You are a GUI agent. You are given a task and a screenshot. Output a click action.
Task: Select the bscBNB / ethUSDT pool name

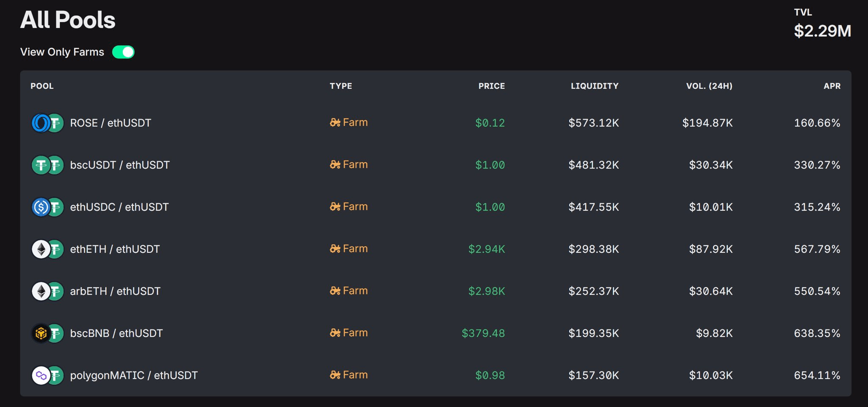pos(116,333)
